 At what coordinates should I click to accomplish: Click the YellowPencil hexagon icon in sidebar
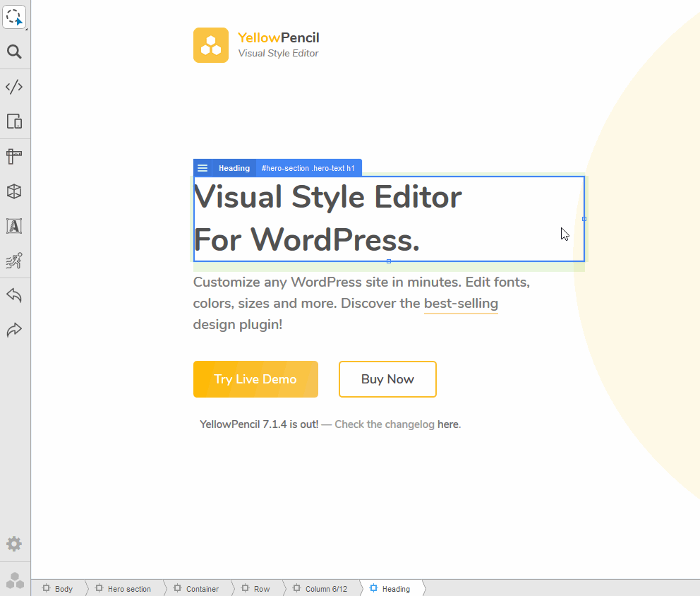16,580
